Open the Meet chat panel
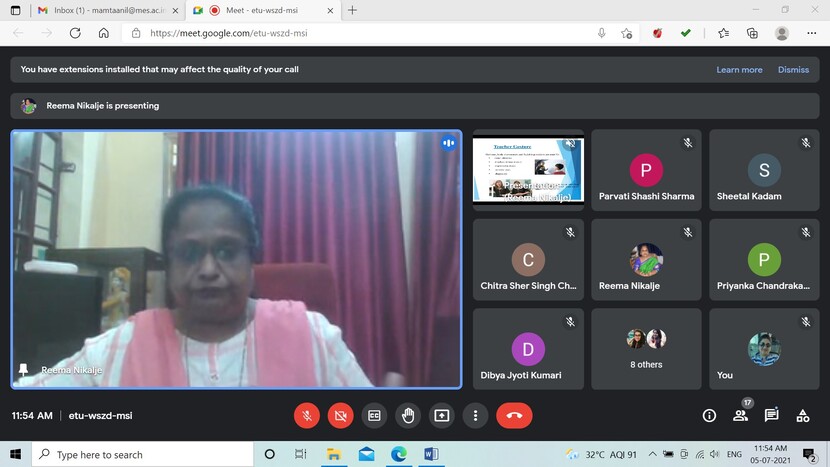 pos(771,415)
